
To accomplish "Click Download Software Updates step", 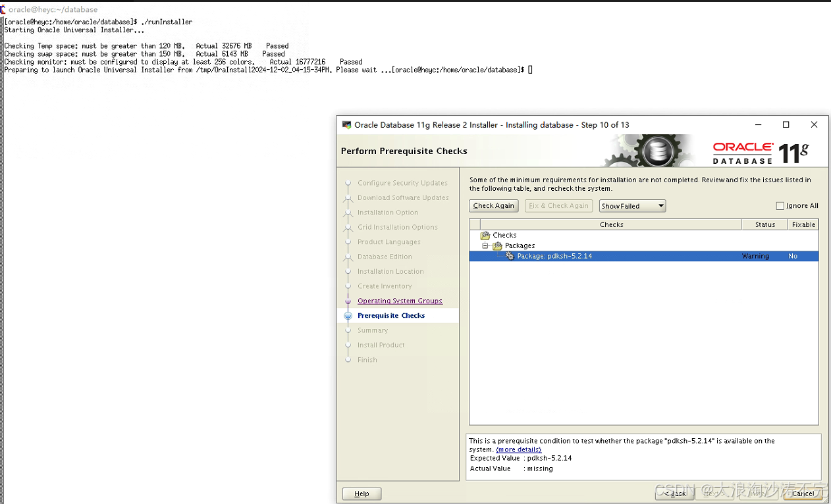I will (x=403, y=197).
